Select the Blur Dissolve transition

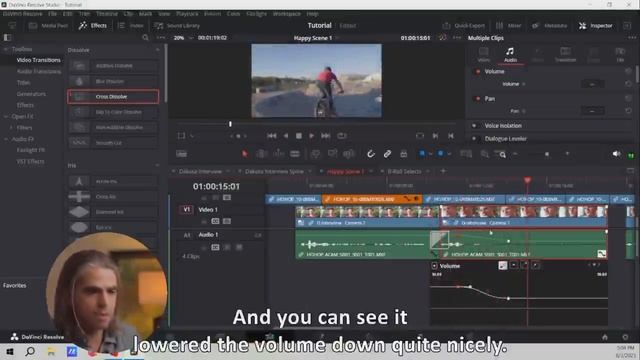click(113, 81)
